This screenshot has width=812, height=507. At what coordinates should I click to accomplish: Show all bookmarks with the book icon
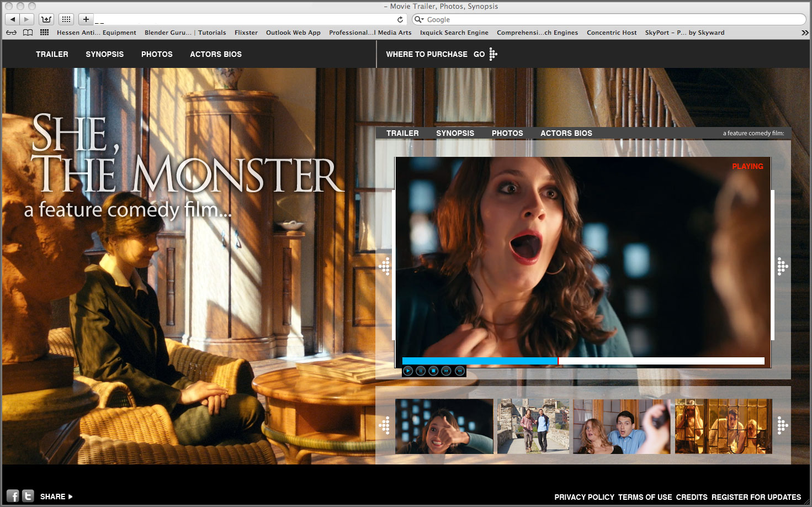coord(28,33)
